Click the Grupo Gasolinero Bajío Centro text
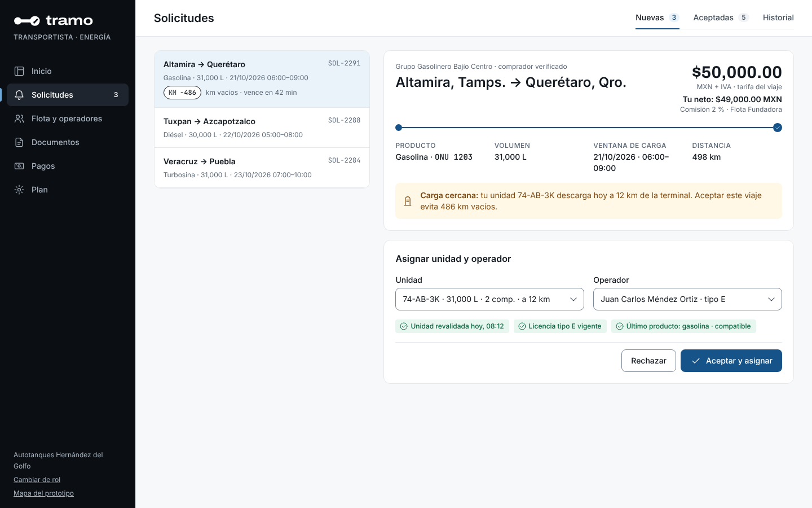 click(x=444, y=67)
